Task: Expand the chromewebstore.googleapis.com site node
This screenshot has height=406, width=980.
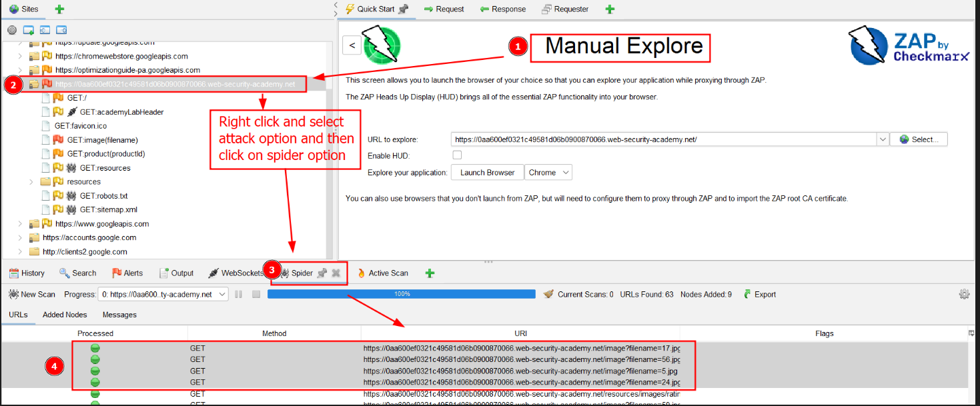Action: tap(20, 57)
